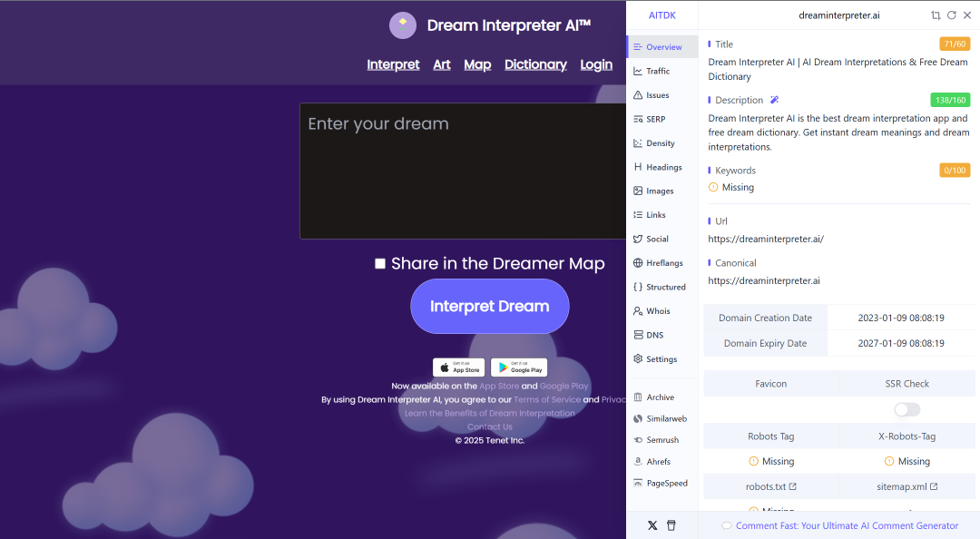Open the Art nav link

pyautogui.click(x=442, y=64)
